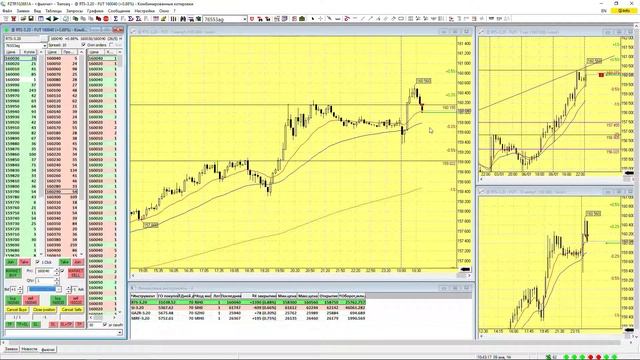Click the Bid offset stepper arrows

click(x=20, y=289)
